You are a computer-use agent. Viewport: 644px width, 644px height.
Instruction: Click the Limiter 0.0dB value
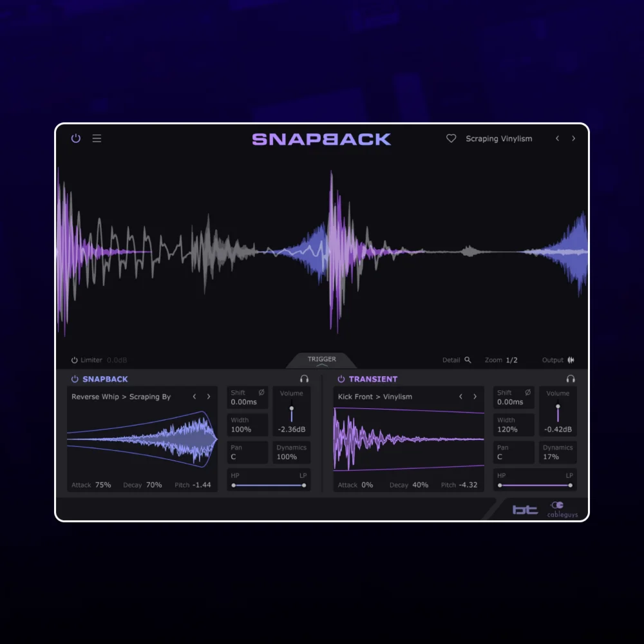pyautogui.click(x=117, y=360)
